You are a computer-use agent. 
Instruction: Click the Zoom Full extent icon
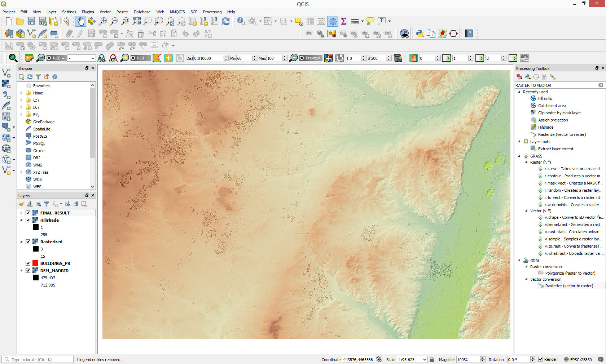point(136,21)
